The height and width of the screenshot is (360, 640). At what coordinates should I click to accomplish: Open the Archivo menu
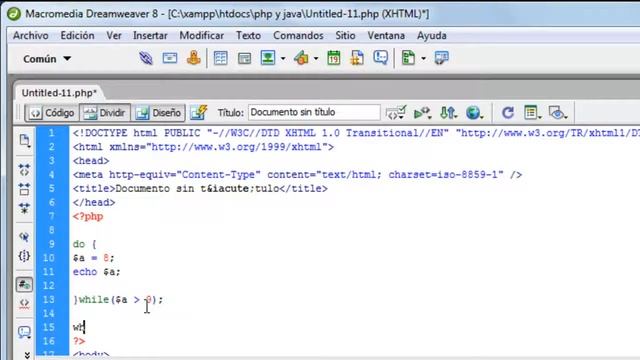pos(31,36)
